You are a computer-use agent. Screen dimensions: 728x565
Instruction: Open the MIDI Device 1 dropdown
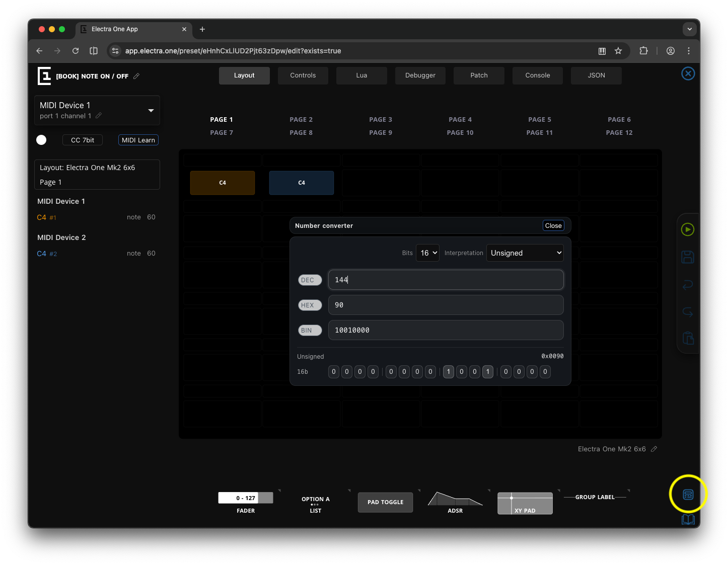pyautogui.click(x=150, y=110)
